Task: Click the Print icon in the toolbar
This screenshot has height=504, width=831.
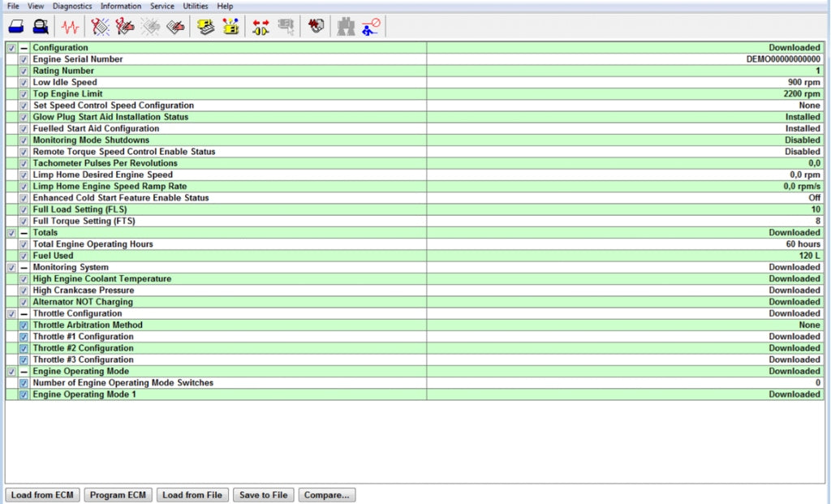Action: pos(16,27)
